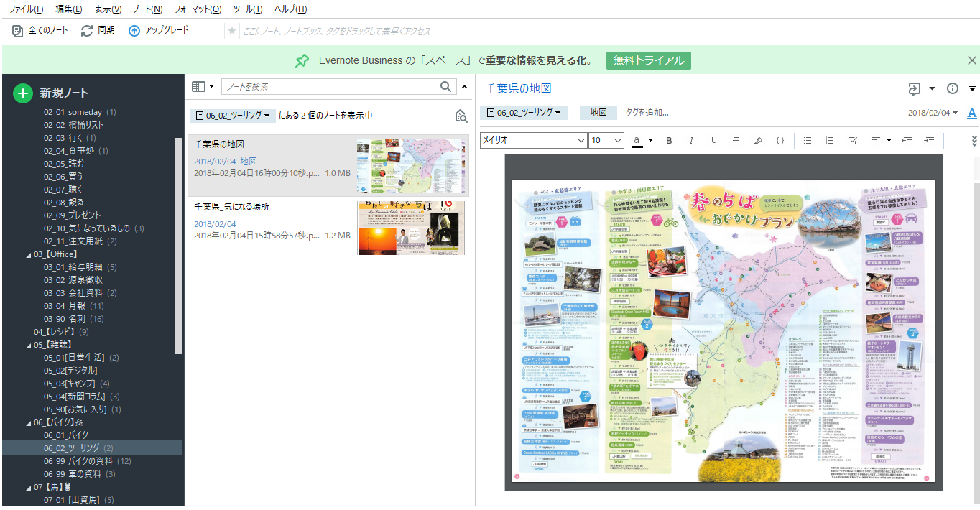Click the ノートを検索 search field
Screen dimensions: 980x510
330,87
